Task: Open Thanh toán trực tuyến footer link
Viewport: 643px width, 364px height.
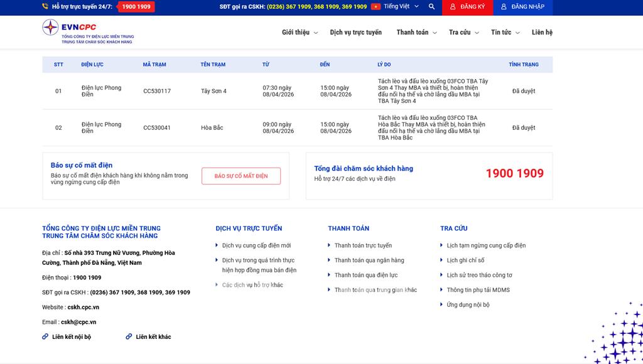Action: click(363, 245)
